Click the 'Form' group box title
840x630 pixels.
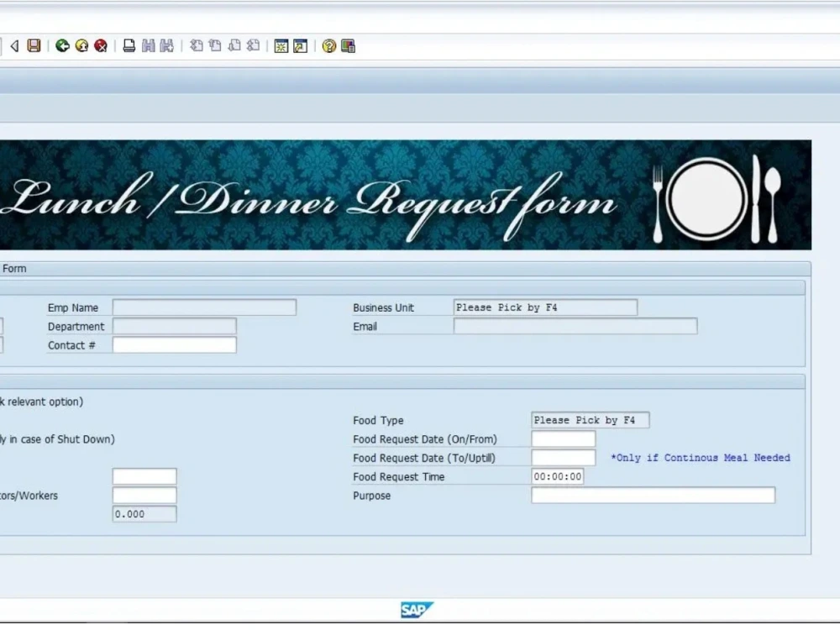[x=14, y=269]
